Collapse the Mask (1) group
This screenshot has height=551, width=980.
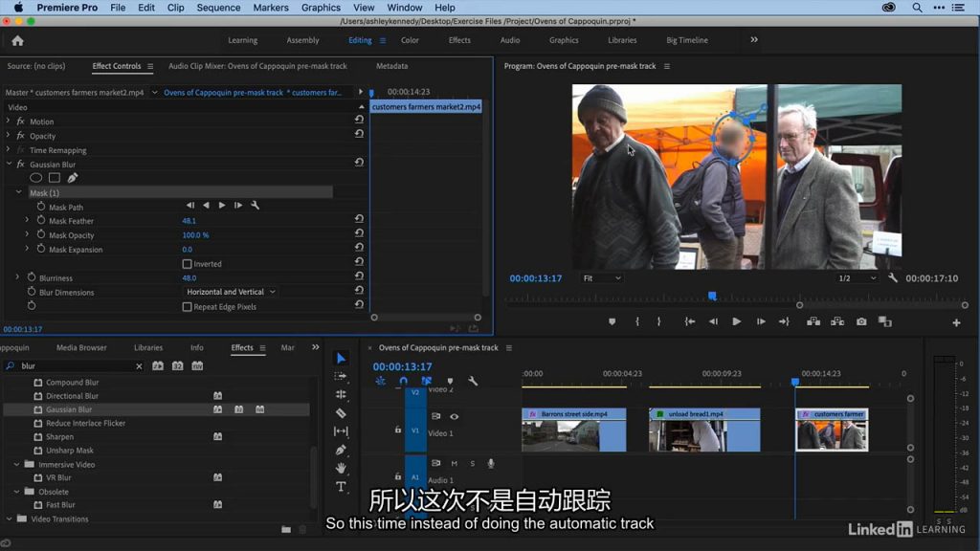[18, 192]
